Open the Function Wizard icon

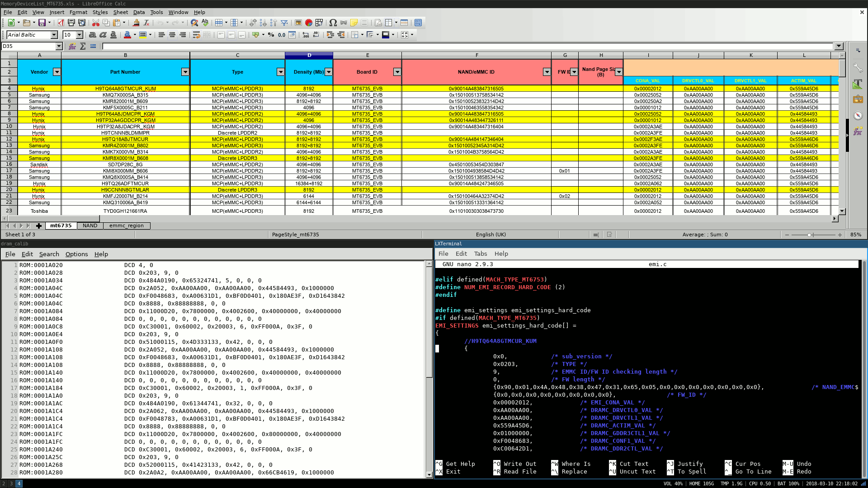tap(72, 46)
